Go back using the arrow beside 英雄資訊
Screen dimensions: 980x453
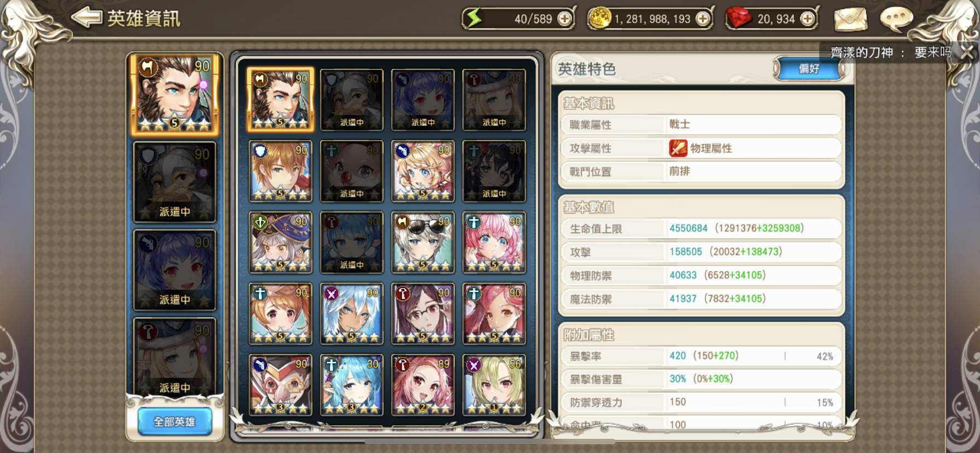(x=86, y=18)
